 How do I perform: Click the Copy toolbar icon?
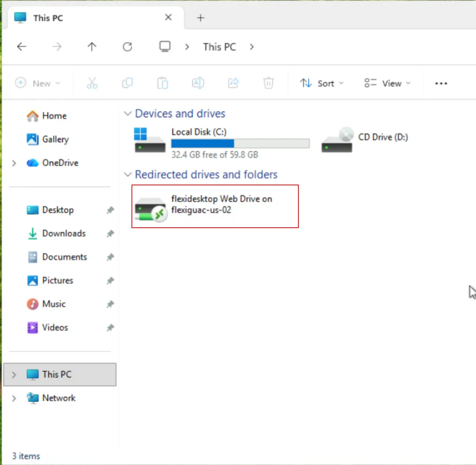tap(127, 83)
